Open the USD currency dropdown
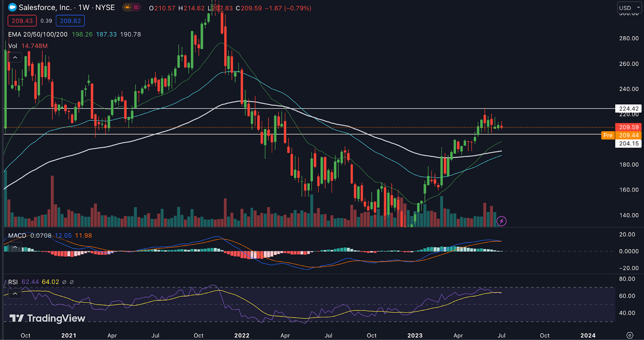 630,8
